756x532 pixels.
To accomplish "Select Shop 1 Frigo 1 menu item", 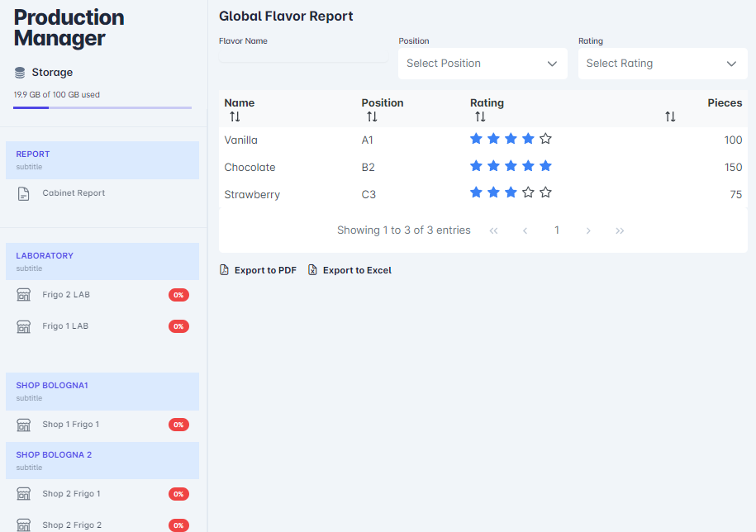I will [70, 425].
